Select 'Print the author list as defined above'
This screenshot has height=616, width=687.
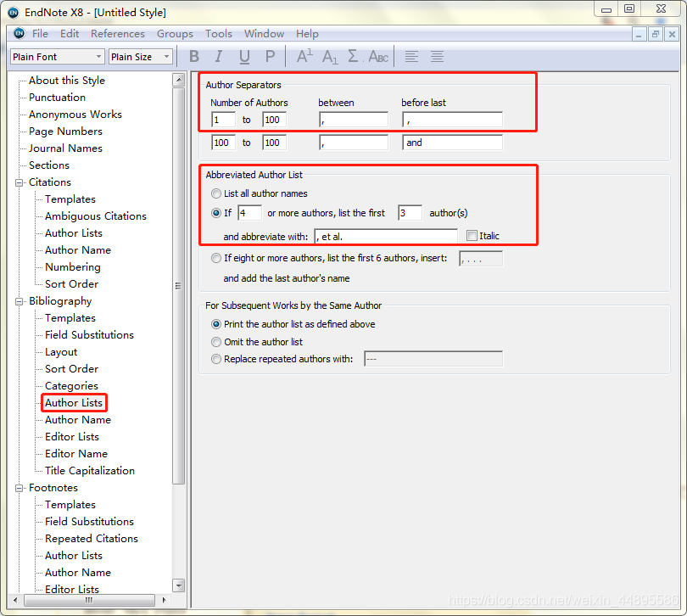click(x=216, y=324)
